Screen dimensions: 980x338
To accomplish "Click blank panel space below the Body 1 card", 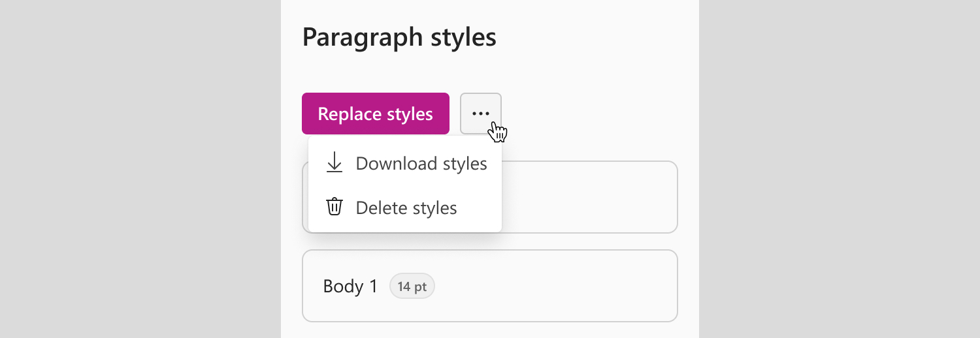I will point(490,330).
